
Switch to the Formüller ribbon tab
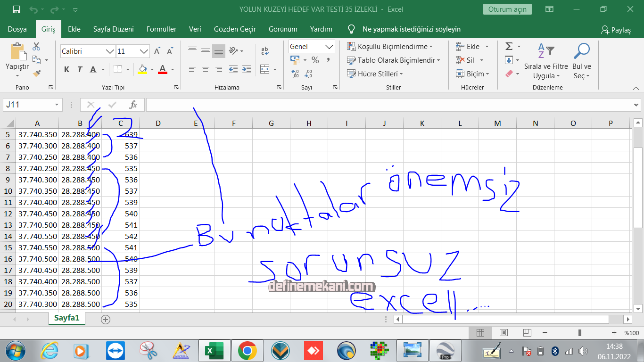coord(161,29)
